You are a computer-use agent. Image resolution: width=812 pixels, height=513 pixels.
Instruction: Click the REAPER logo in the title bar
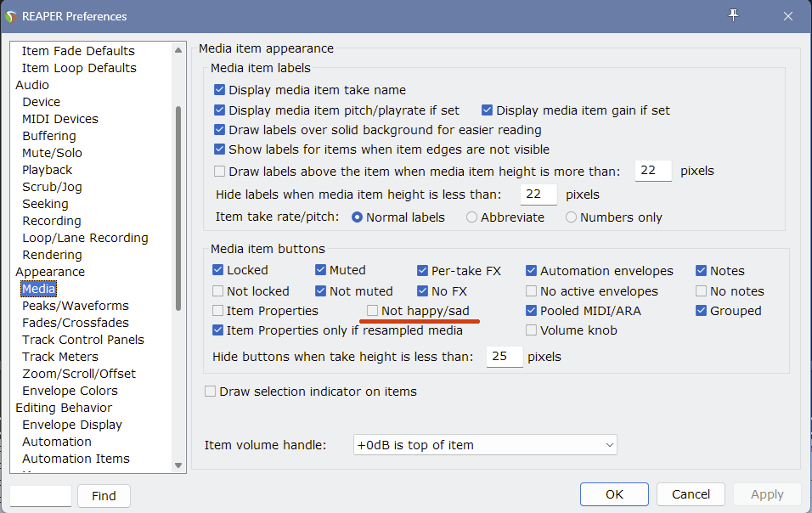pyautogui.click(x=10, y=17)
